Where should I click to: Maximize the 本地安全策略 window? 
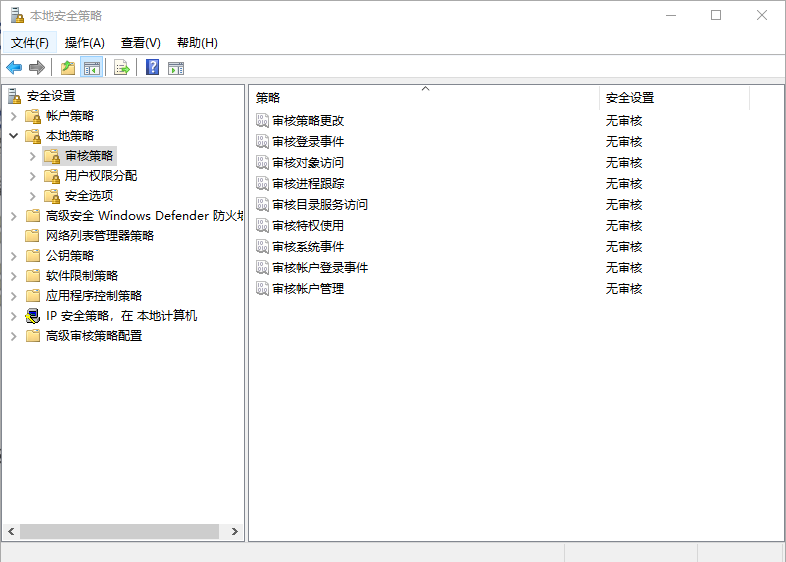point(716,16)
